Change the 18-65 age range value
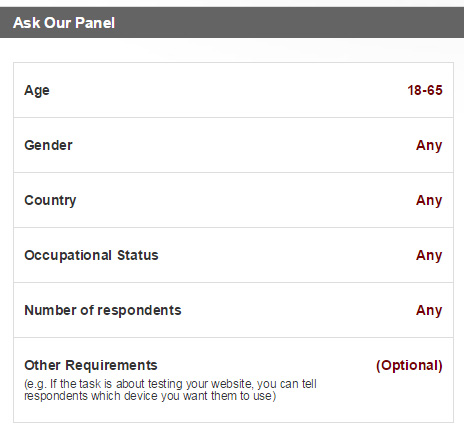This screenshot has height=426, width=464. (x=425, y=90)
